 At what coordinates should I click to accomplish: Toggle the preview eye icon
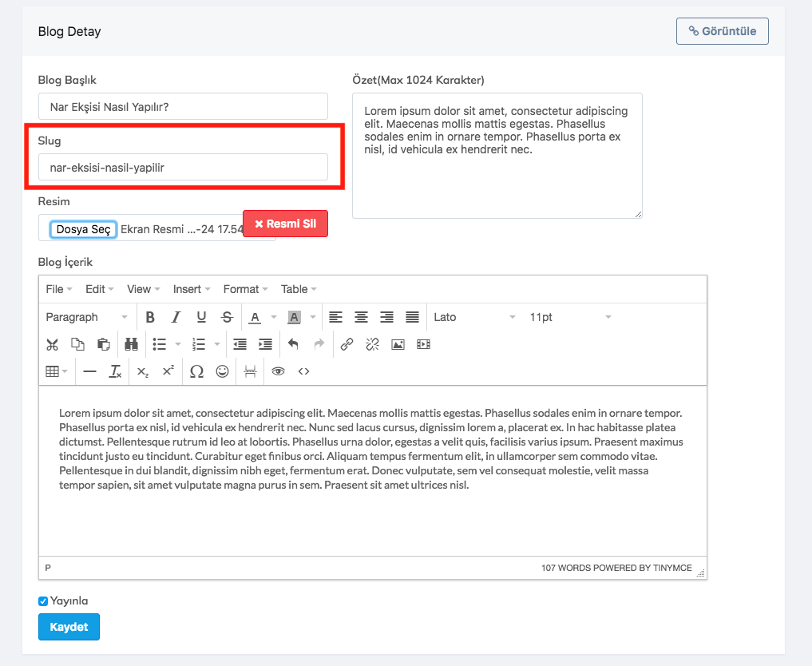tap(278, 371)
